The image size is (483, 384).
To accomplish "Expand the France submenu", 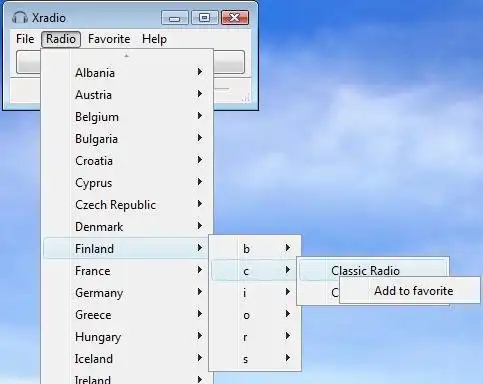I will (x=127, y=270).
